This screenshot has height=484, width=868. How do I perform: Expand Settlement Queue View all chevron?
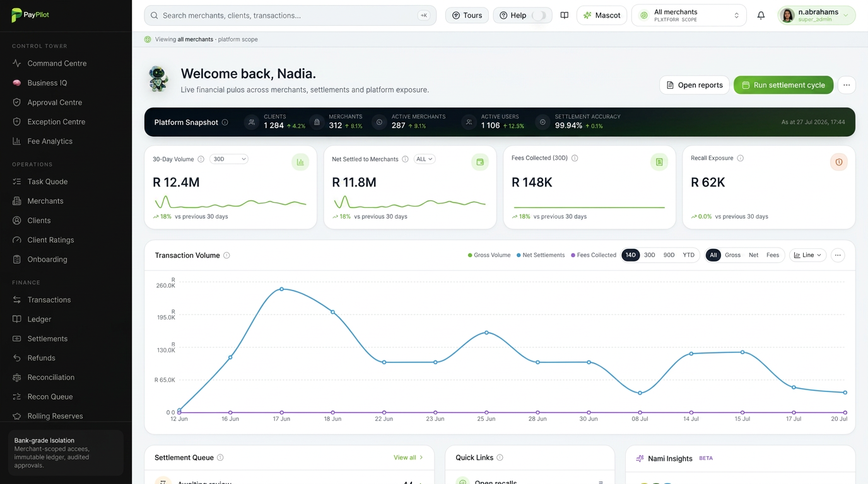(x=421, y=458)
